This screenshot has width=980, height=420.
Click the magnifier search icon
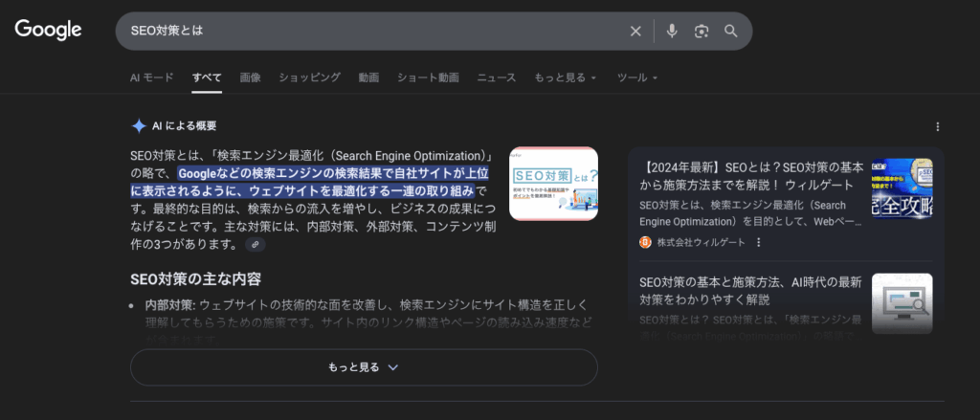[731, 32]
